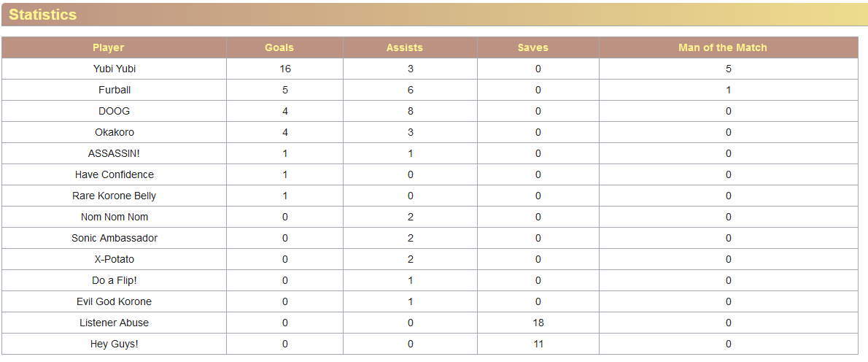Click the Player column header
The width and height of the screenshot is (868, 362).
tap(109, 47)
